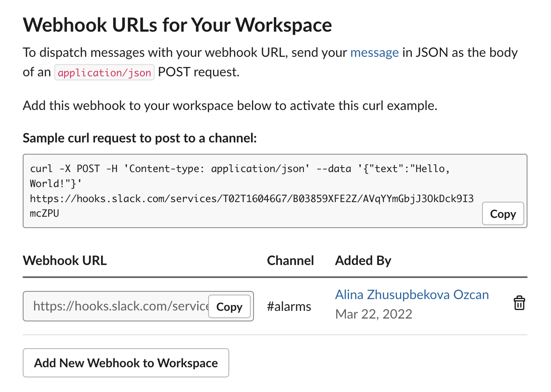Click the '#alarms' channel name

pyautogui.click(x=289, y=306)
